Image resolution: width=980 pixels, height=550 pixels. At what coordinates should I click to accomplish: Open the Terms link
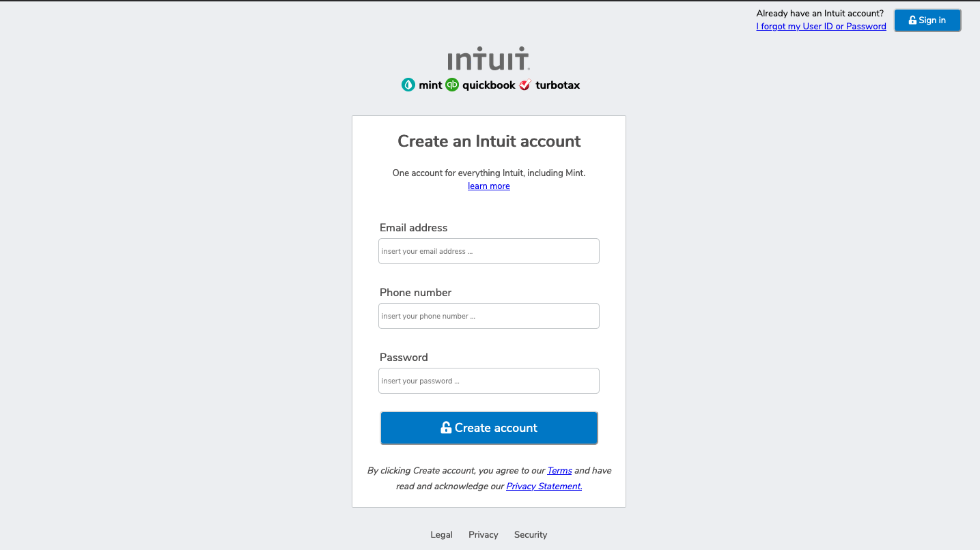pos(559,470)
